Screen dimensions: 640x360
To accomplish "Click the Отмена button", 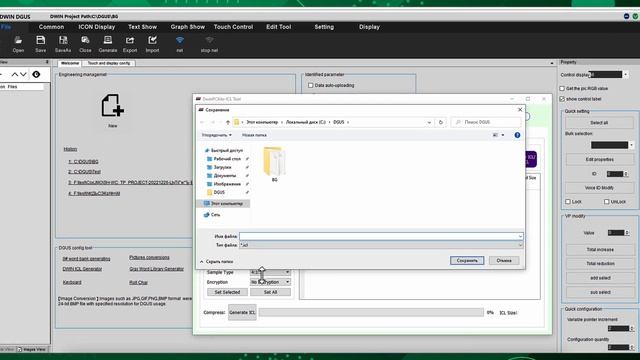I will [x=504, y=260].
